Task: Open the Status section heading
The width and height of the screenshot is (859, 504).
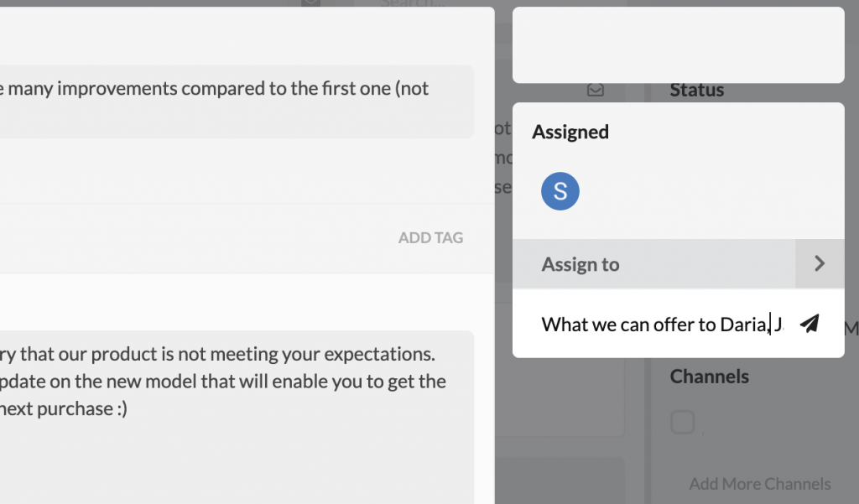Action: [x=697, y=90]
